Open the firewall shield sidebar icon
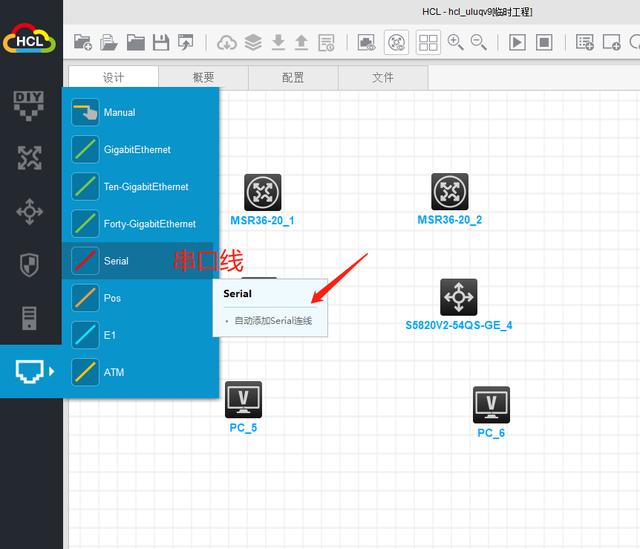This screenshot has width=640, height=549. pyautogui.click(x=29, y=265)
